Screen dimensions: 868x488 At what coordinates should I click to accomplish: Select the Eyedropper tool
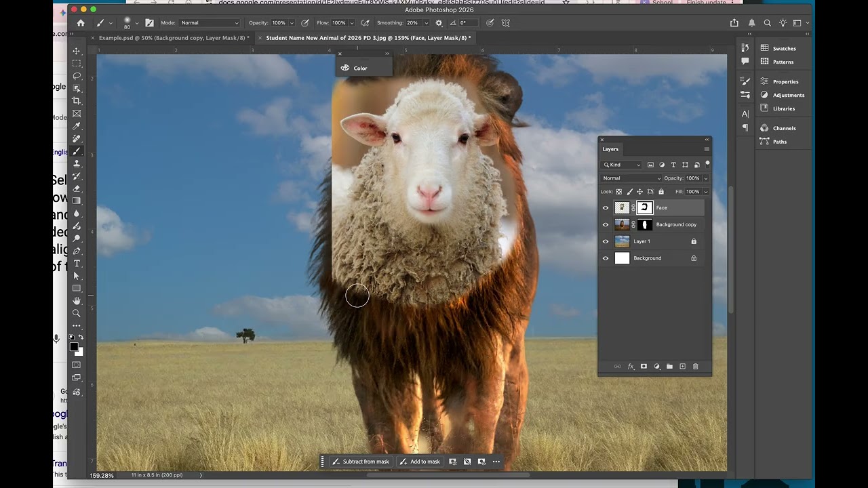coord(77,126)
